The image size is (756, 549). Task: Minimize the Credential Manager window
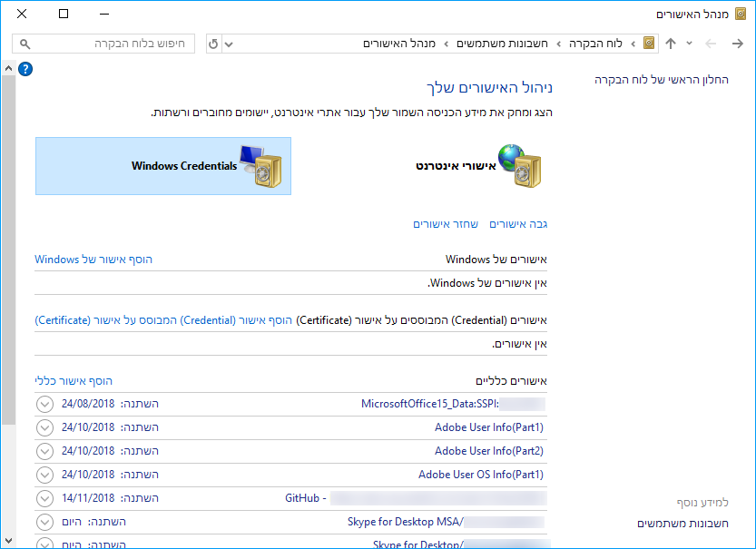click(x=104, y=14)
